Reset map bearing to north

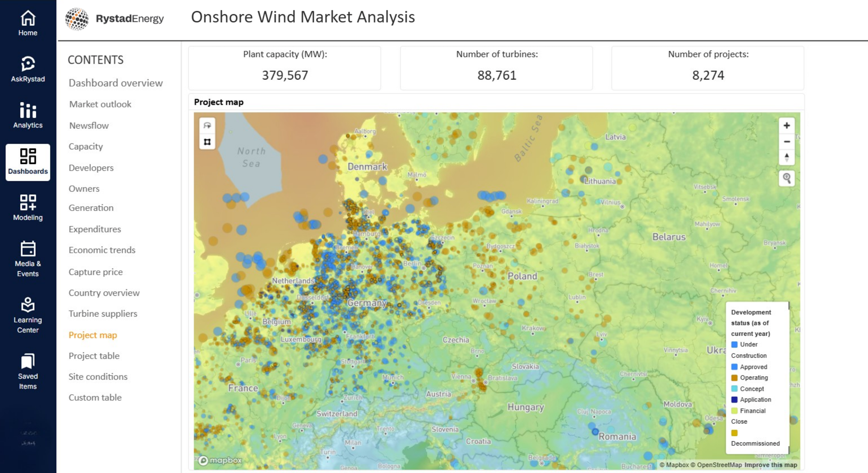(x=787, y=157)
